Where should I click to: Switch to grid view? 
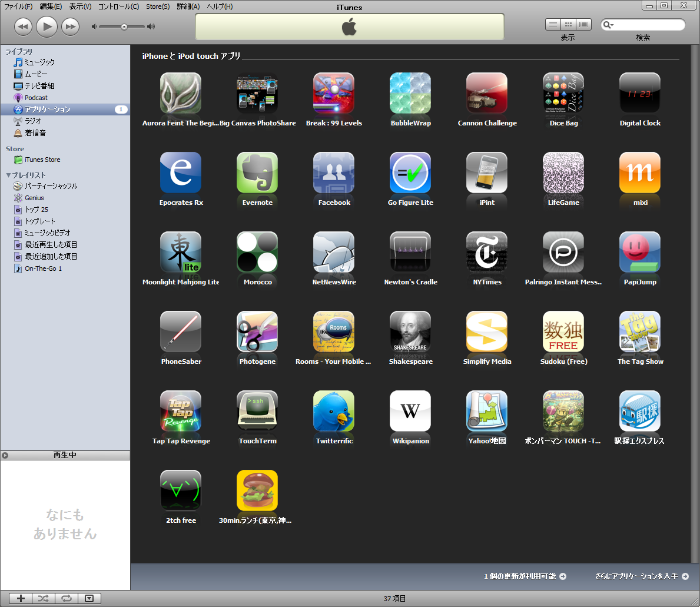pyautogui.click(x=568, y=25)
